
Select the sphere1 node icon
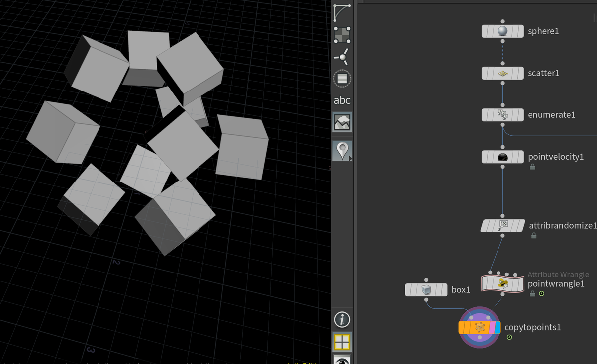[502, 31]
